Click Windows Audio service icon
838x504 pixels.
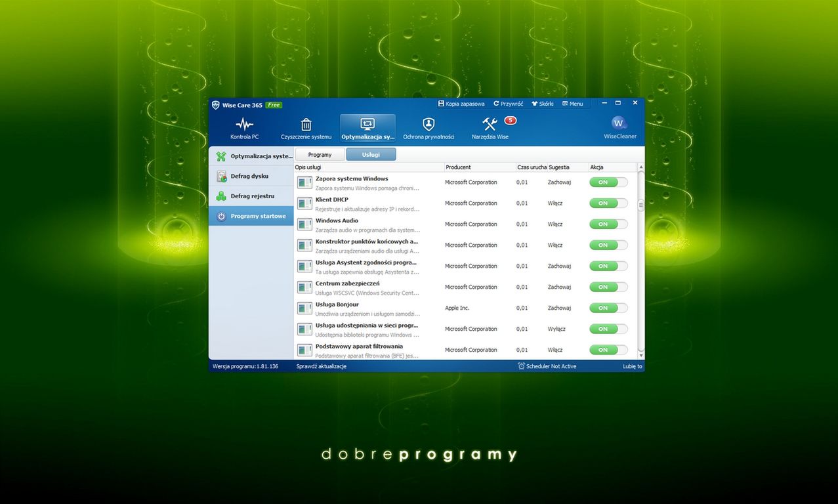click(x=304, y=224)
